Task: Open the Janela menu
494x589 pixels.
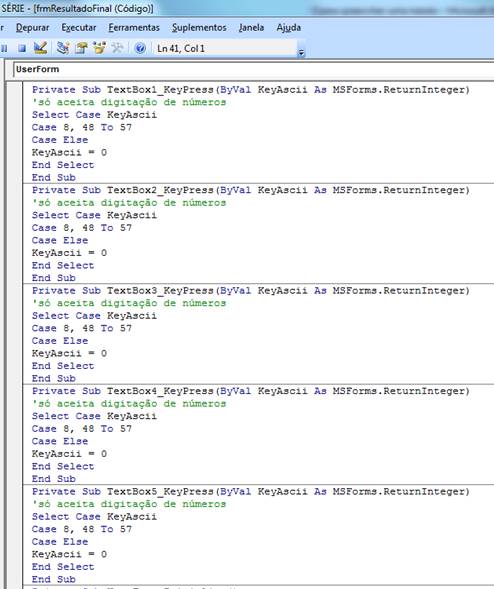Action: click(251, 27)
